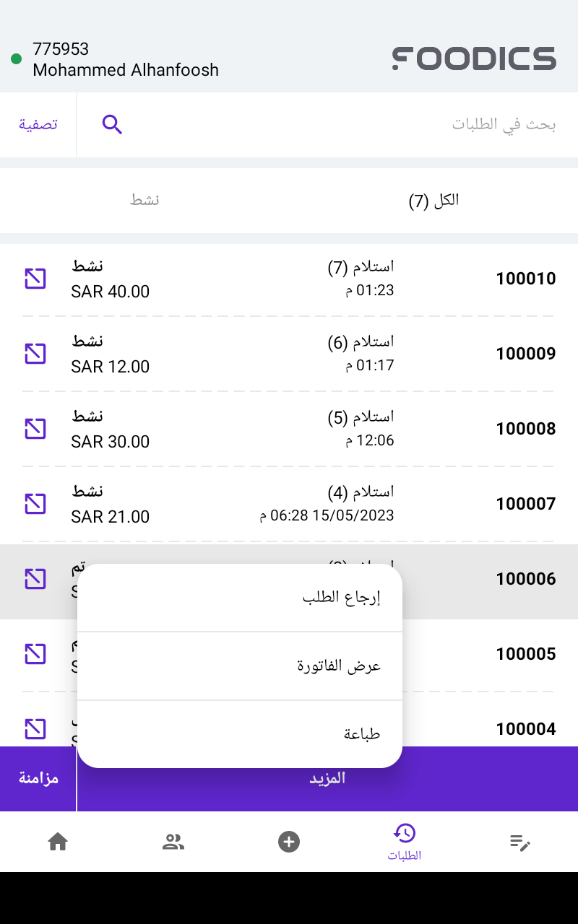578x924 pixels.
Task: Open order 100008 expand icon
Action: (35, 429)
